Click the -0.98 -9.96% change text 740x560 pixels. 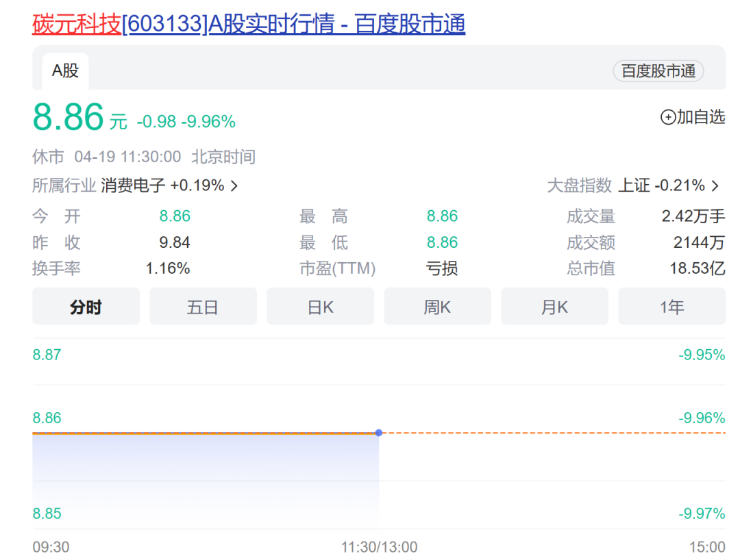tap(186, 122)
